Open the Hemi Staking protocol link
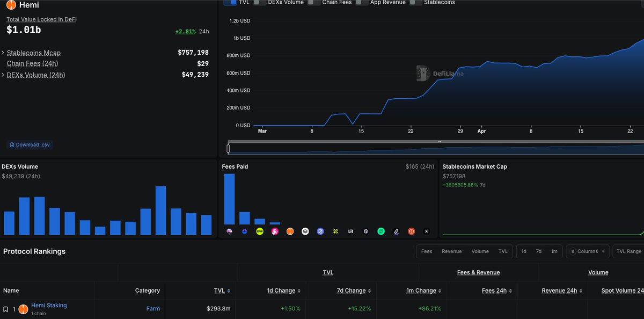 tap(49, 305)
